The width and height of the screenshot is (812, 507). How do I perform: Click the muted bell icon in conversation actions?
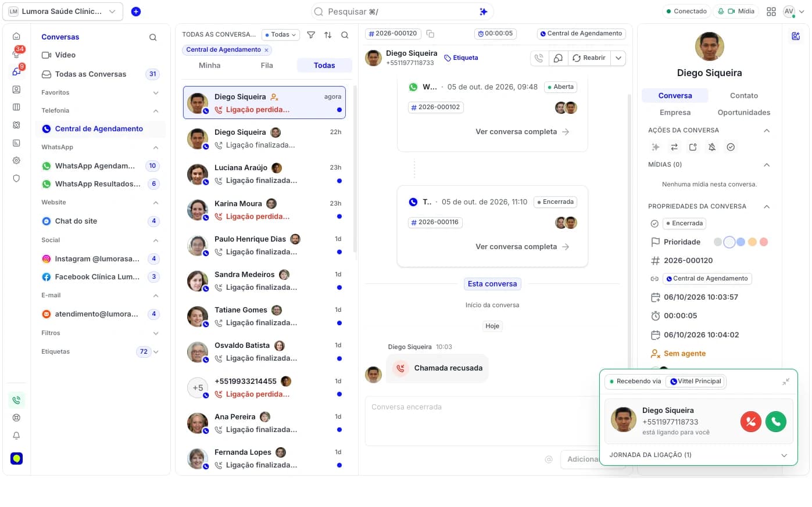(712, 147)
